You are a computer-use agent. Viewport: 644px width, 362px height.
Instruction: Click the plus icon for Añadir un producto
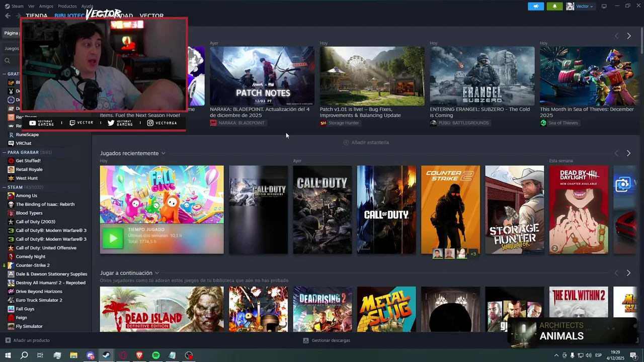click(x=8, y=340)
